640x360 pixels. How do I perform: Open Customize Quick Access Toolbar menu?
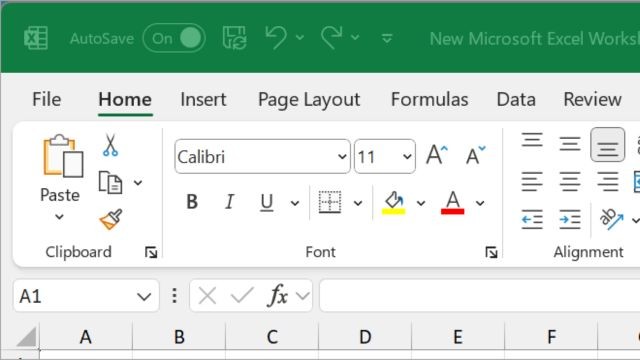pyautogui.click(x=387, y=38)
